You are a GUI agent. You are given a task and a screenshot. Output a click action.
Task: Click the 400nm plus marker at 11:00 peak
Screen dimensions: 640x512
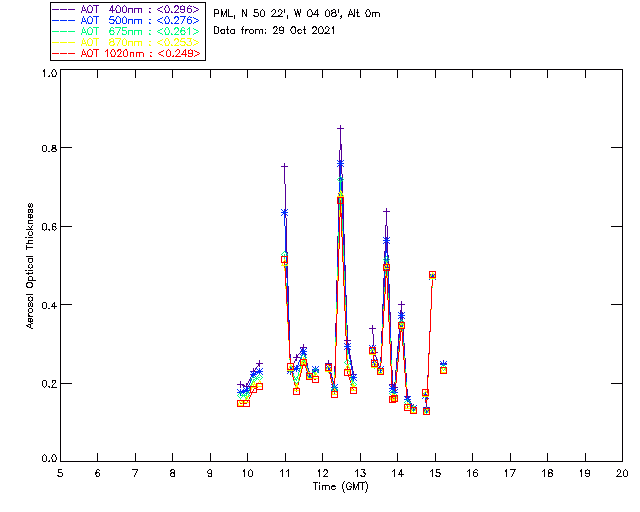pos(284,166)
